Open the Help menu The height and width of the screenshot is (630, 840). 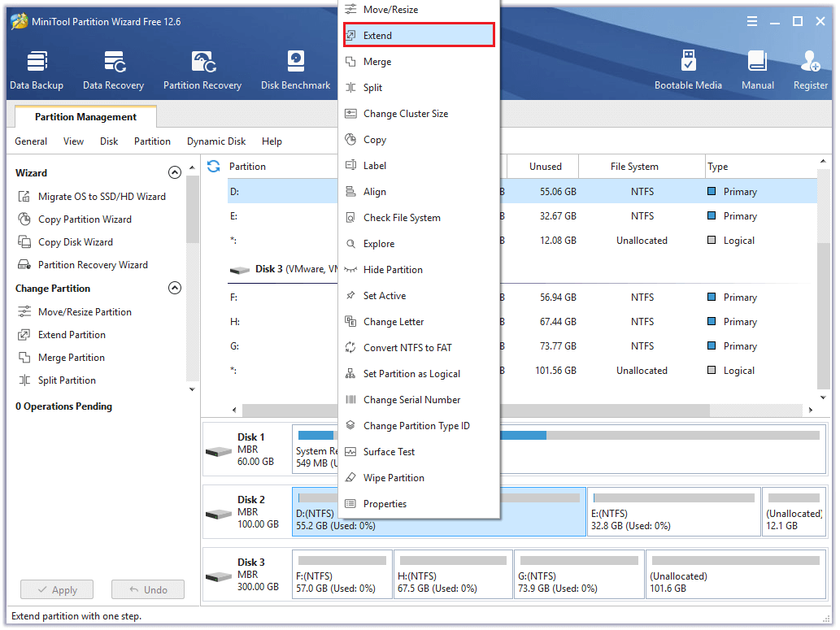click(x=272, y=141)
